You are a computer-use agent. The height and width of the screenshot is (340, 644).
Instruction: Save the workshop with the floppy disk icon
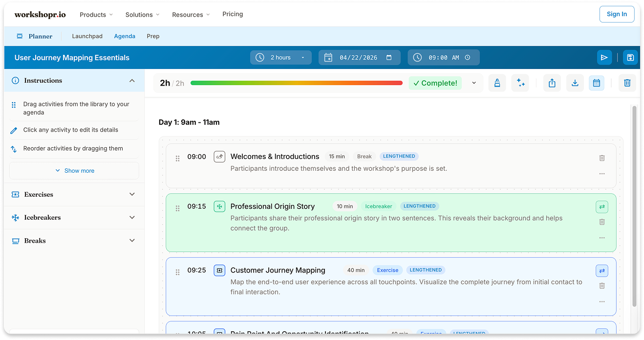(630, 57)
